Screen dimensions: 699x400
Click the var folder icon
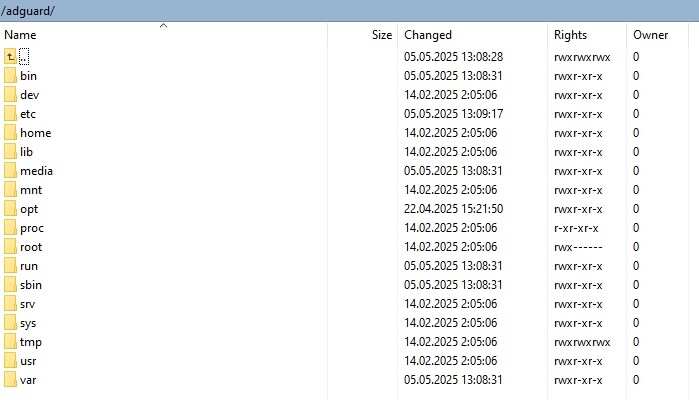pos(10,380)
